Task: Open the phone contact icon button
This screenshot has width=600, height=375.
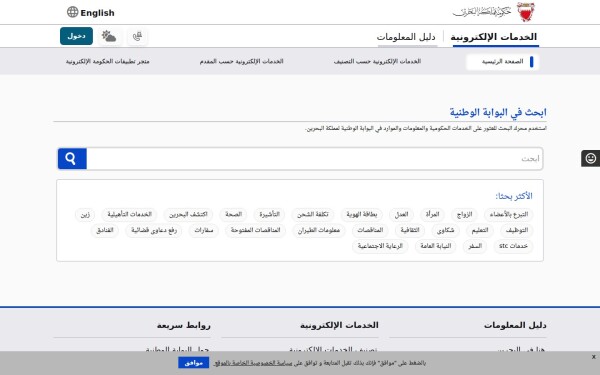Action: (x=137, y=36)
